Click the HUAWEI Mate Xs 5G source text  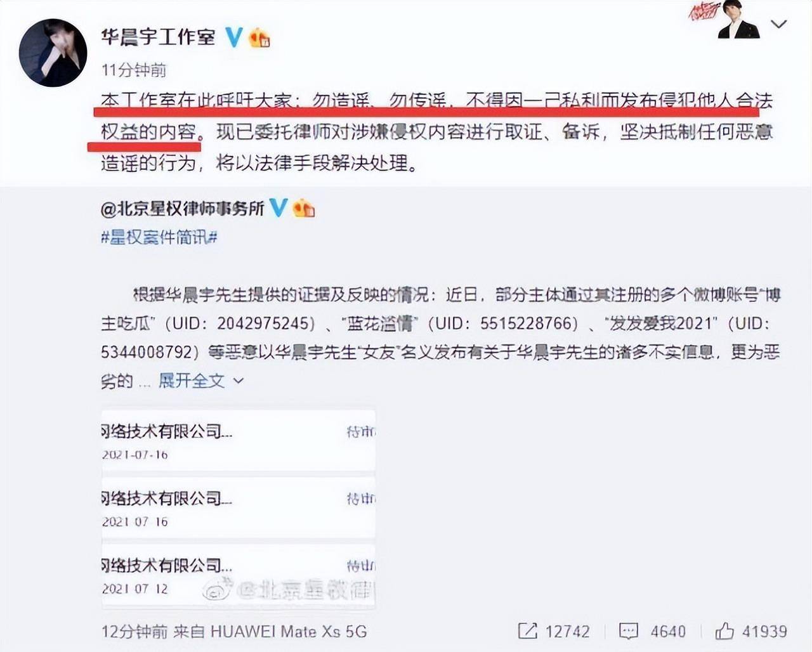pyautogui.click(x=289, y=631)
